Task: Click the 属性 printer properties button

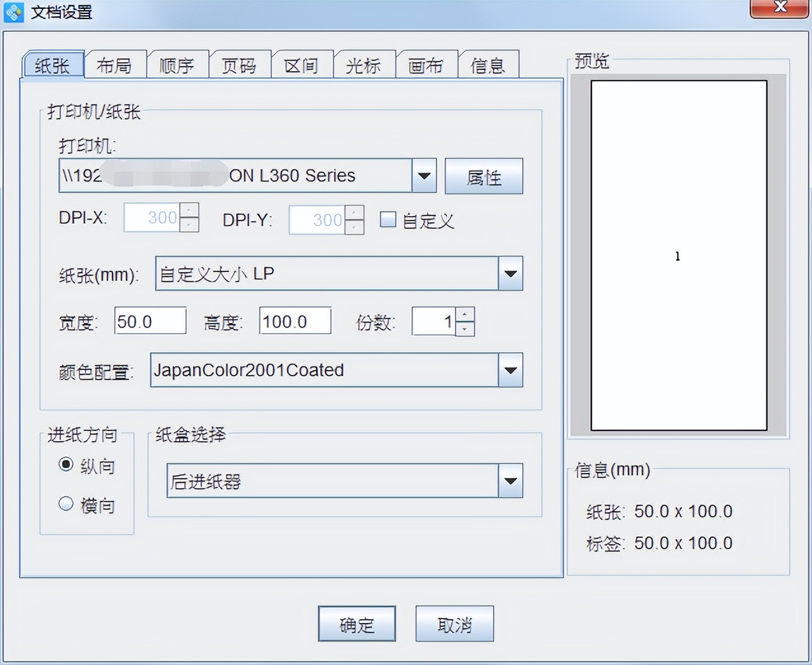Action: click(484, 176)
